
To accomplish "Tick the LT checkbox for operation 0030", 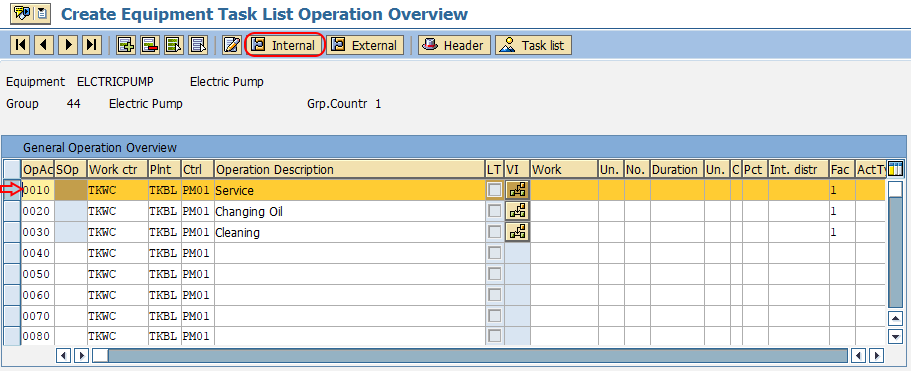I will [494, 232].
